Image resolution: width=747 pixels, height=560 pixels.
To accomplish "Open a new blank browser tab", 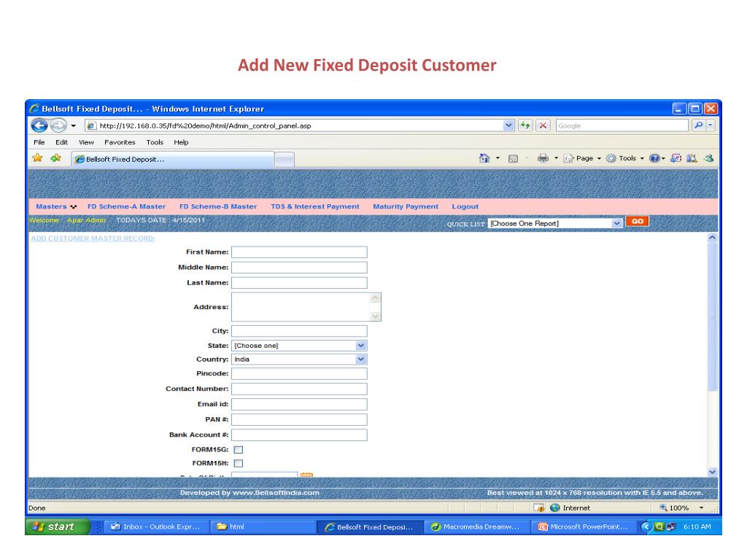I will (x=285, y=160).
